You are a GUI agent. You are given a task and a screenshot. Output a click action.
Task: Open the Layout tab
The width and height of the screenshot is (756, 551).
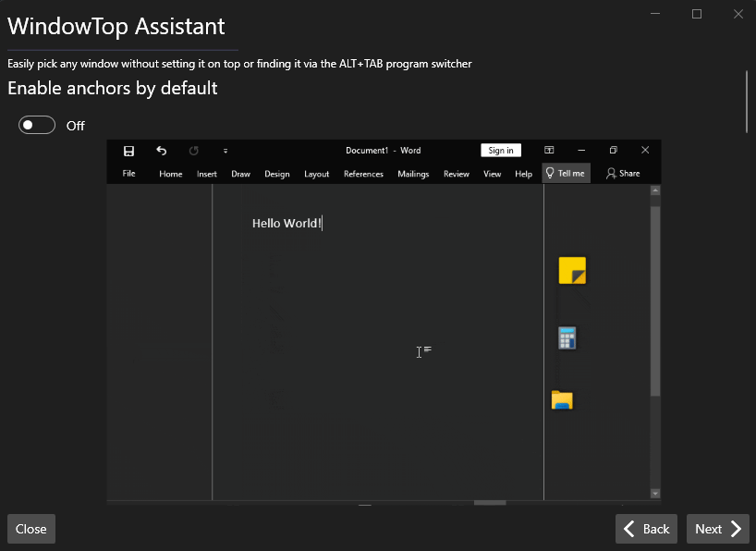click(317, 174)
